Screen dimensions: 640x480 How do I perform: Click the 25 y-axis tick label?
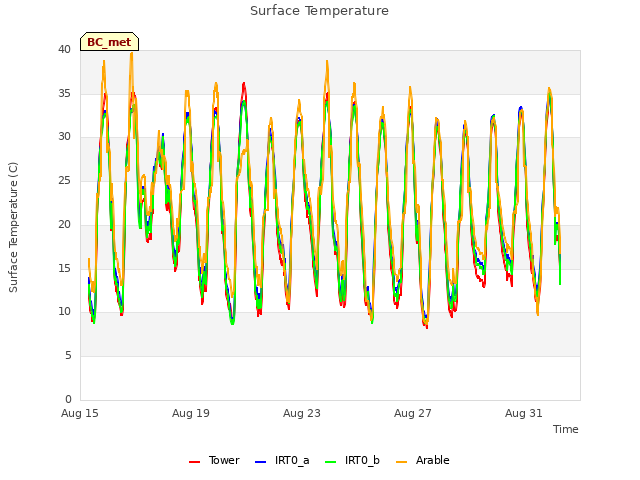pyautogui.click(x=64, y=180)
